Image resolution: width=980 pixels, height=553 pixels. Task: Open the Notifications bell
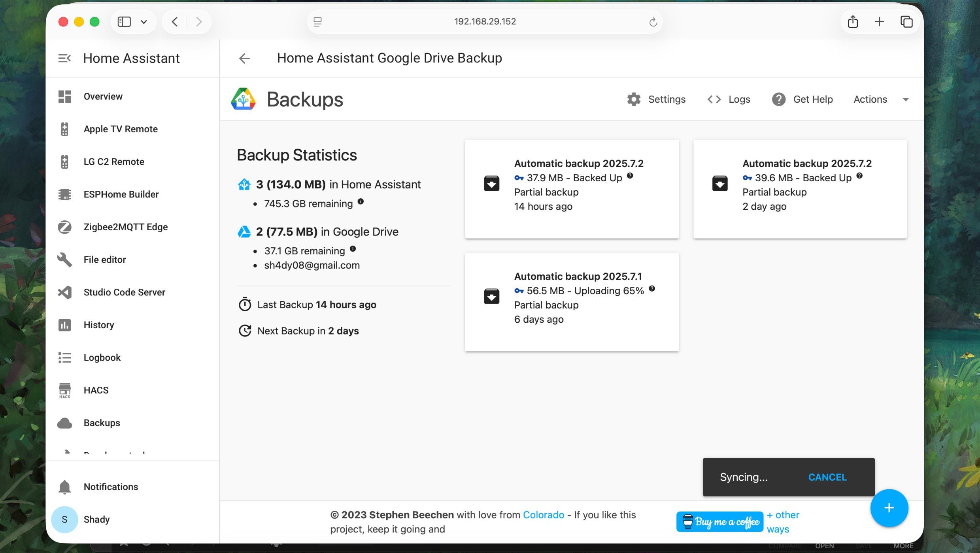(64, 487)
